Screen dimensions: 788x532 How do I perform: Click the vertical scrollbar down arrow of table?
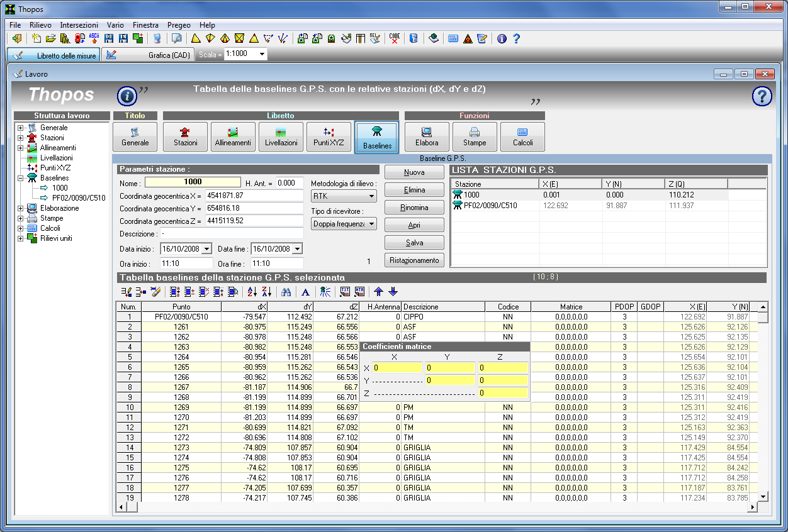(763, 496)
